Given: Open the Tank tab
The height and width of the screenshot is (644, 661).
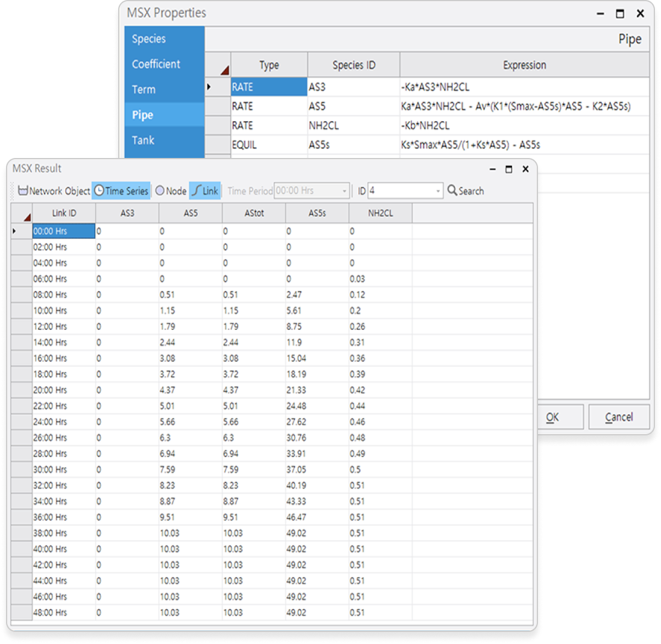Looking at the screenshot, I should [x=144, y=140].
